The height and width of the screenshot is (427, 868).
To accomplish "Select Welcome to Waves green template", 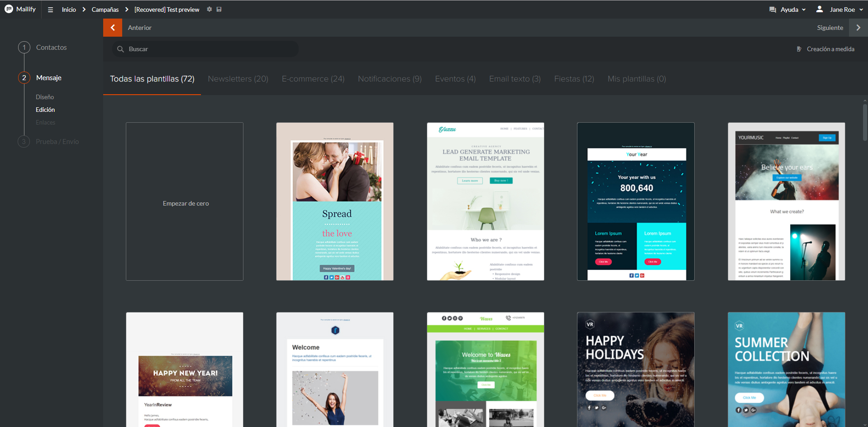I will click(x=486, y=369).
